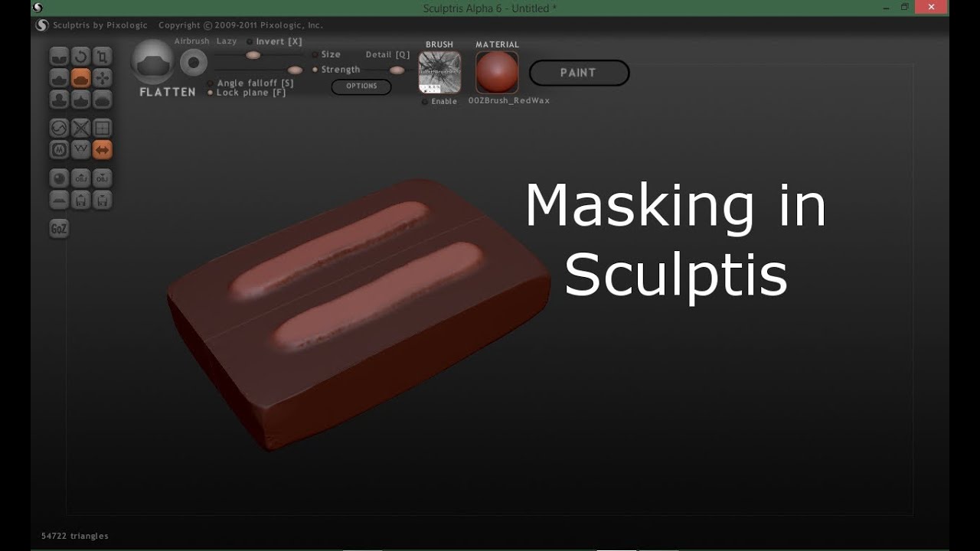Click the Export OBJ icon

pyautogui.click(x=102, y=178)
